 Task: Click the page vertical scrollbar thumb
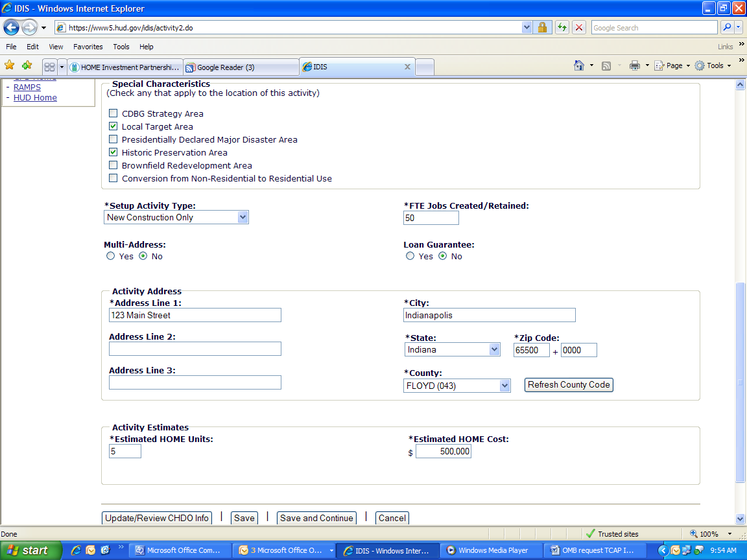pyautogui.click(x=740, y=382)
